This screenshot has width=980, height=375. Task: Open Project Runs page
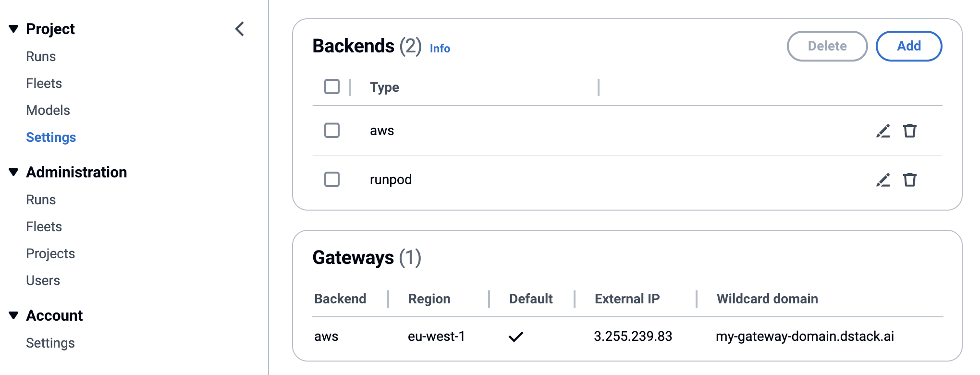[41, 56]
